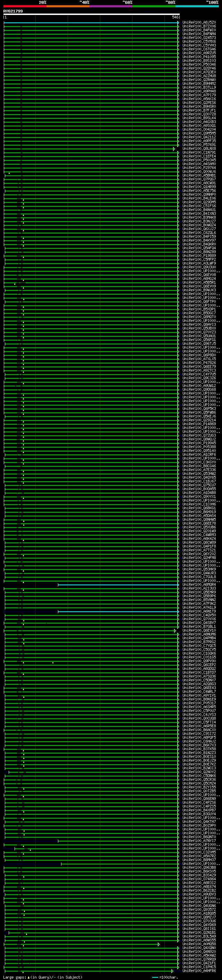Click the cyan alignment bar of UniRef100_A6N1T9

tap(118, 612)
